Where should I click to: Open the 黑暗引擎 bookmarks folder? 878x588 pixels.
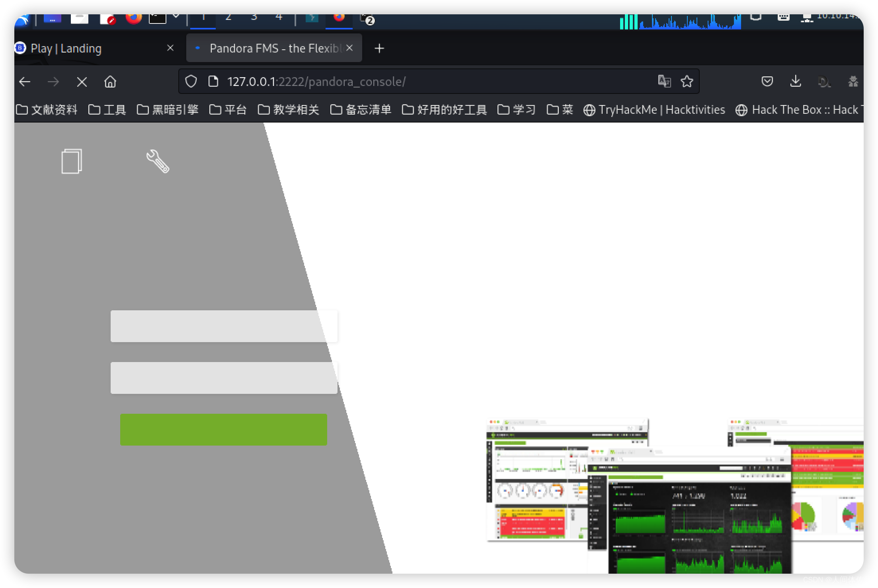[168, 109]
